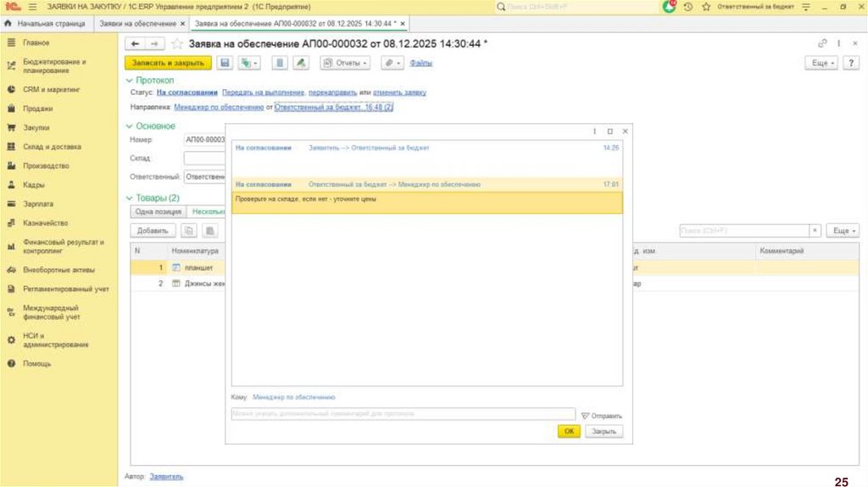Select the 14:26 protocol entry row
This screenshot has width=868, height=487.
[x=427, y=148]
